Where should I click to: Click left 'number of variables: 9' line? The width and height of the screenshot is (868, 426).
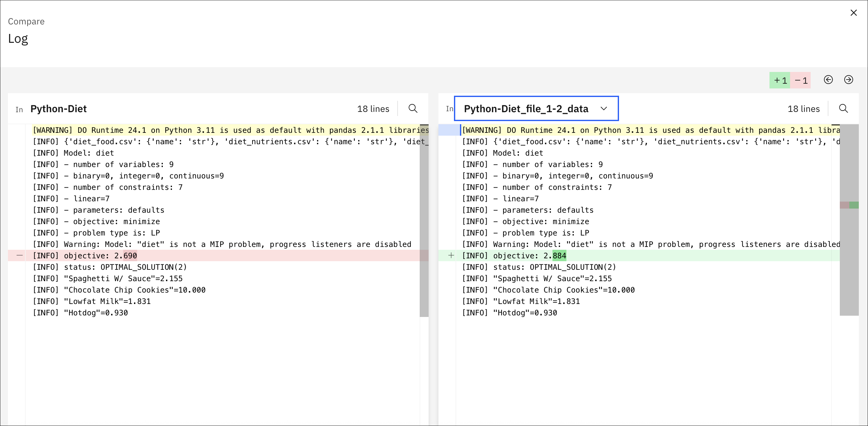pos(103,165)
